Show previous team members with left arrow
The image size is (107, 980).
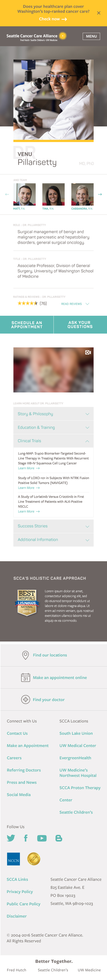(7, 194)
